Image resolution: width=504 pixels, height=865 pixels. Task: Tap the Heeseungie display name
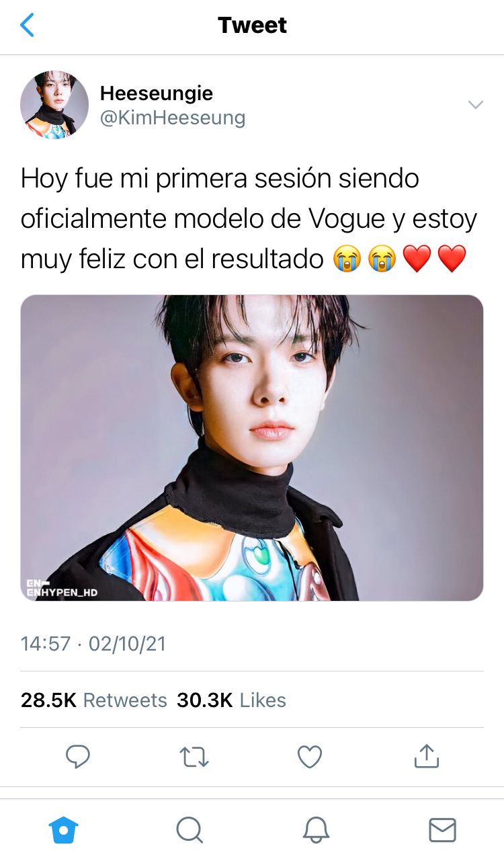(157, 93)
